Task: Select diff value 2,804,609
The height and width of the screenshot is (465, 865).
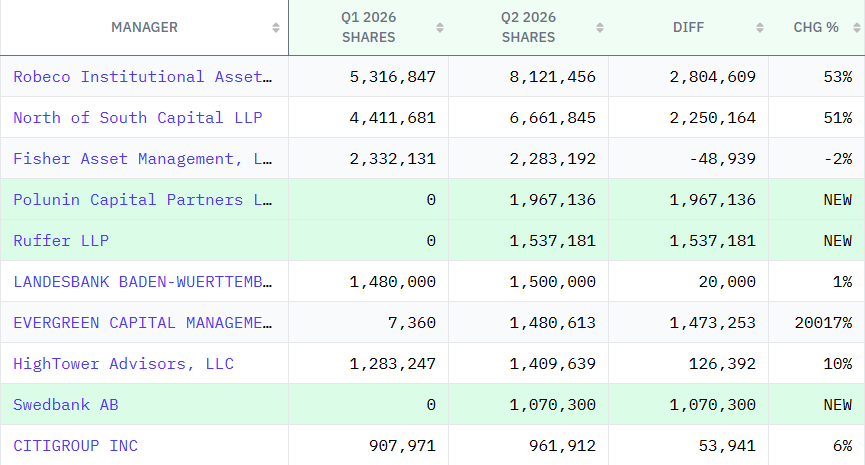Action: click(x=713, y=77)
